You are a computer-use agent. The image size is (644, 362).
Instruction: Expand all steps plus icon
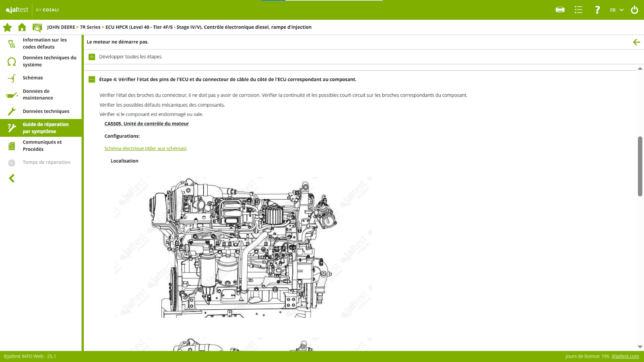tap(92, 57)
